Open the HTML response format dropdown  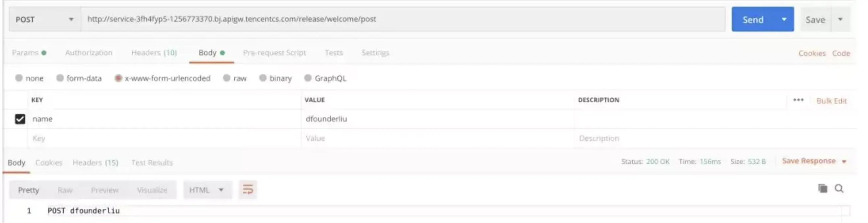(x=206, y=190)
